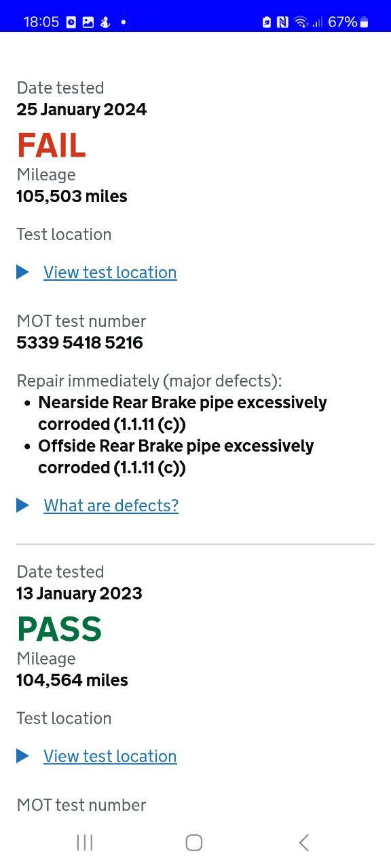Tap the first notification icon beside the clock
Image resolution: width=391 pixels, height=868 pixels.
click(x=71, y=22)
